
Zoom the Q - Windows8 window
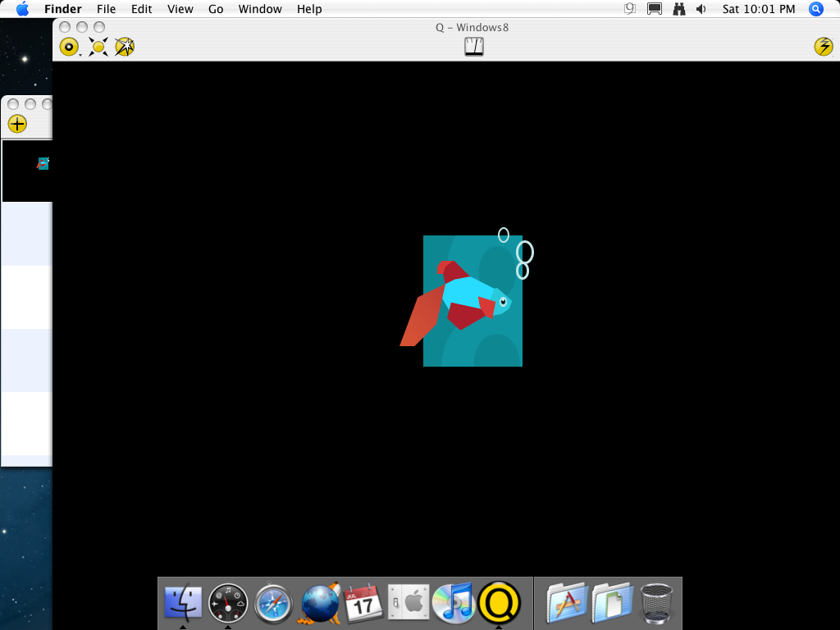(x=99, y=27)
